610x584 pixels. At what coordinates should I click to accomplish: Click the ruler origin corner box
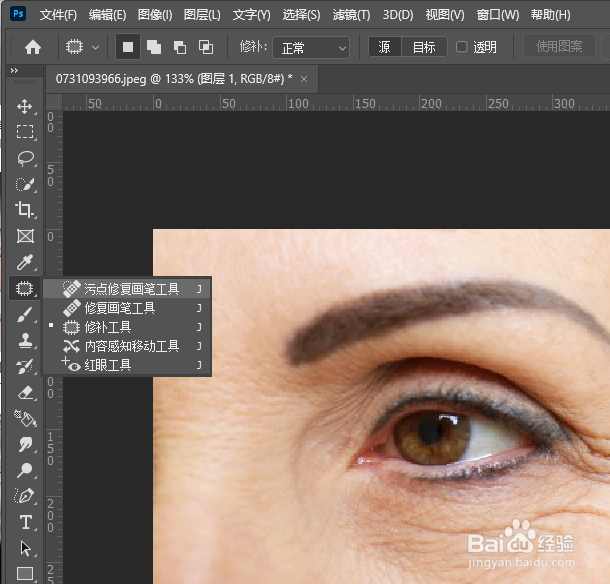coord(54,102)
